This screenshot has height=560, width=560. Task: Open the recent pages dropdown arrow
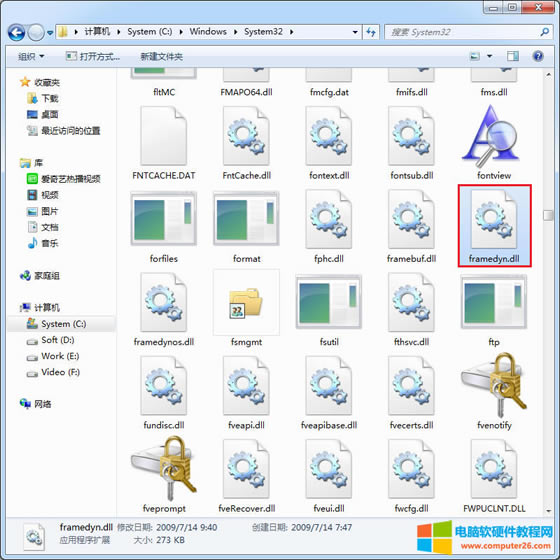(50, 33)
